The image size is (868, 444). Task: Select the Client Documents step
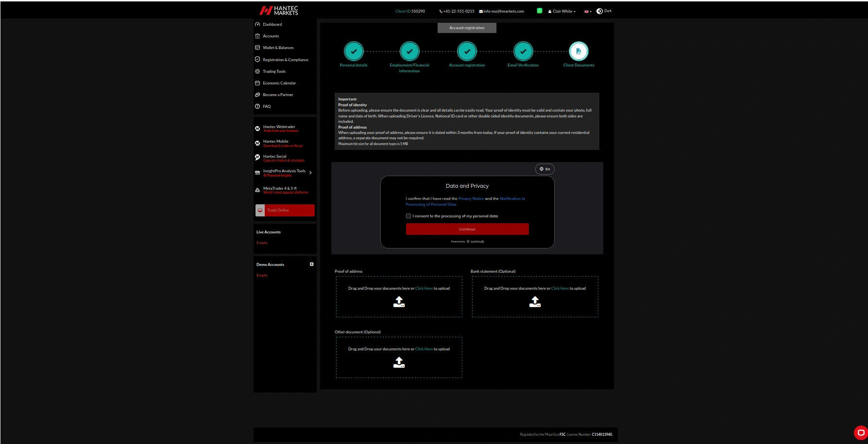click(x=579, y=51)
